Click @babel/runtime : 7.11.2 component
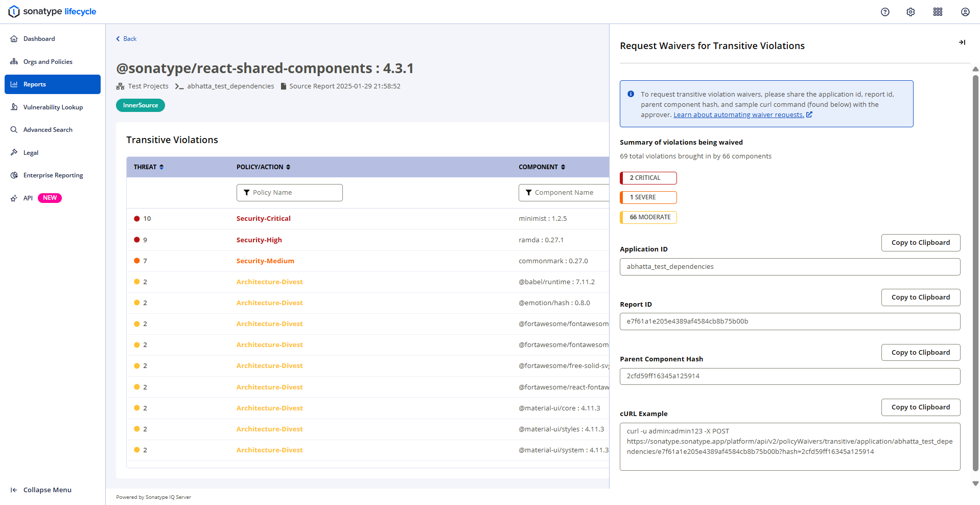The width and height of the screenshot is (980, 505). coord(557,282)
